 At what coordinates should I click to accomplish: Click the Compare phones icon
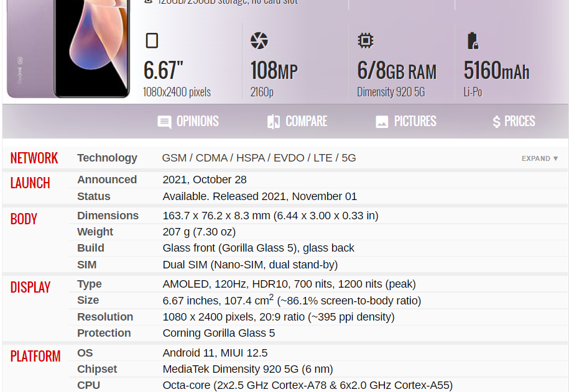(x=274, y=122)
